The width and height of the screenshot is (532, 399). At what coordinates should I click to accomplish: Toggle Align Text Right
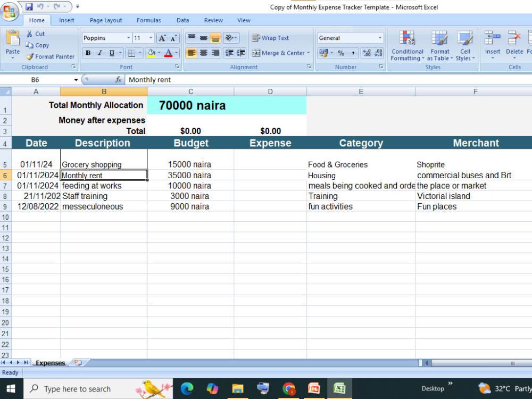click(215, 53)
